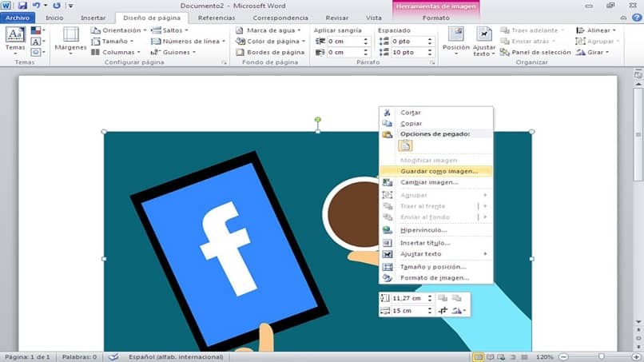
Task: Click the Undo arrow icon
Action: pyautogui.click(x=36, y=6)
